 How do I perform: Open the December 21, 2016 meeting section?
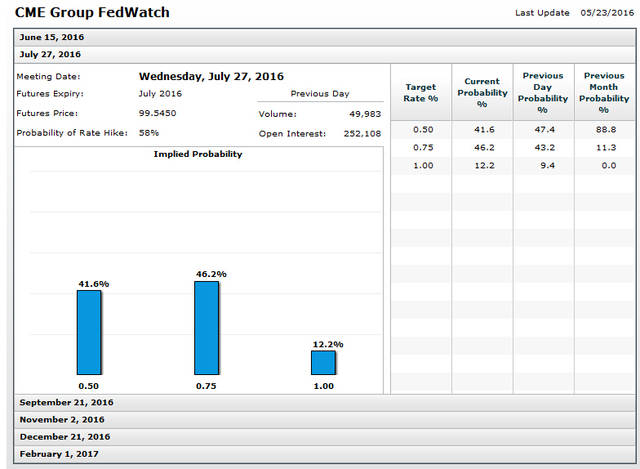[x=63, y=436]
